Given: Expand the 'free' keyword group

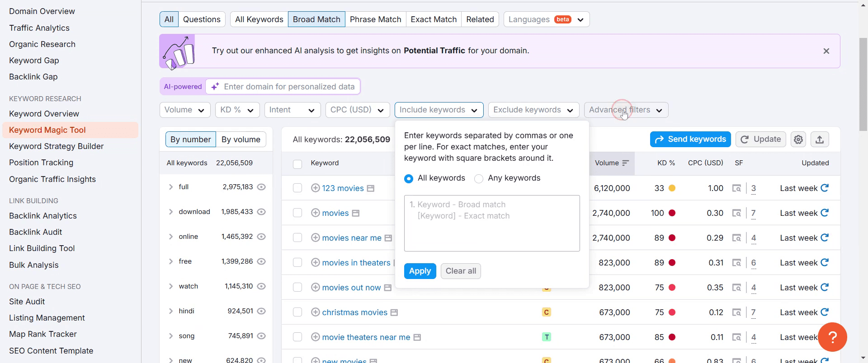Looking at the screenshot, I should click(x=171, y=261).
